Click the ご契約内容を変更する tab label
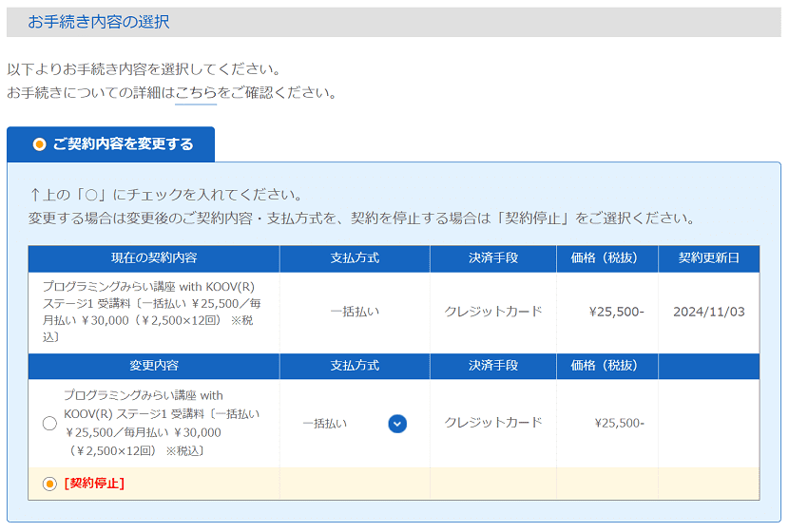789x532 pixels. click(x=123, y=144)
